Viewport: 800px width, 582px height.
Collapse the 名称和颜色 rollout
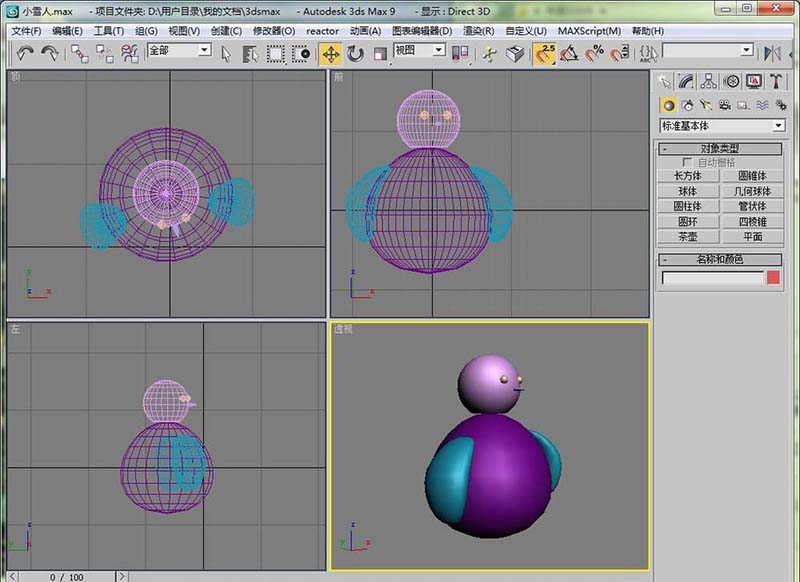coord(720,259)
